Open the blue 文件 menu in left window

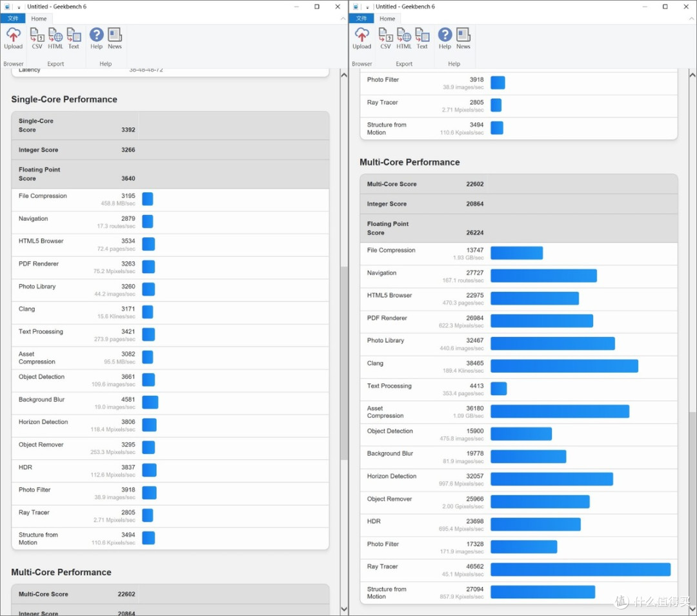pos(13,18)
